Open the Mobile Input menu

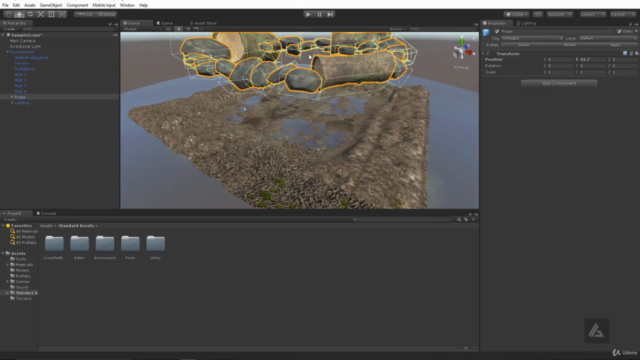pyautogui.click(x=104, y=5)
